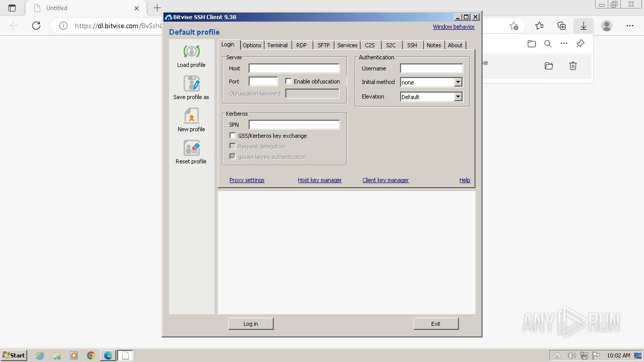Select the S2C tab
This screenshot has height=362, width=644.
point(391,45)
